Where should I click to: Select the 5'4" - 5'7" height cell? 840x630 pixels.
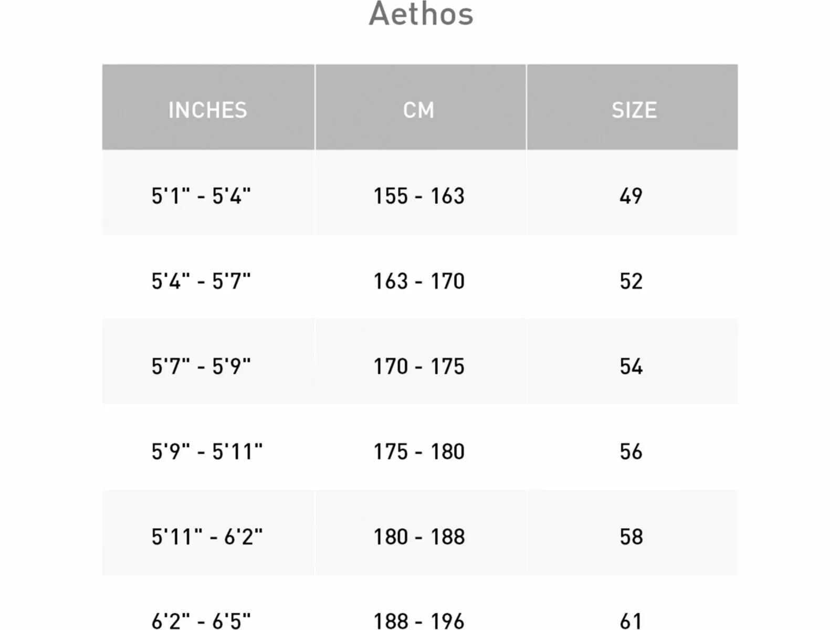(201, 281)
